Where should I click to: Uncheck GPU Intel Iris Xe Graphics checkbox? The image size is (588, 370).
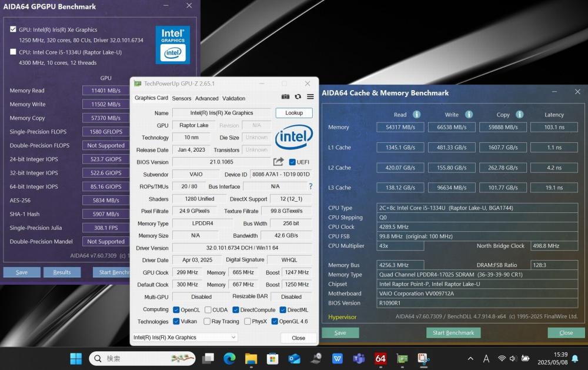pos(13,29)
